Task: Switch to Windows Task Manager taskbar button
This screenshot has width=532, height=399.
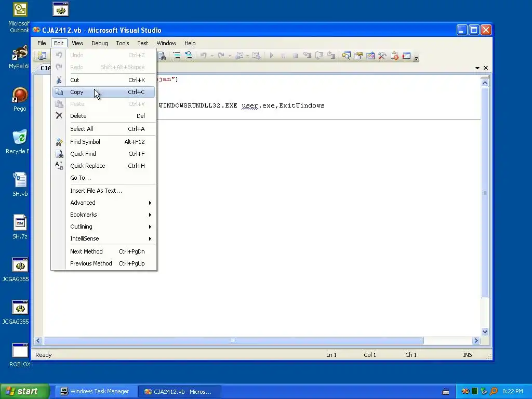Action: [96, 391]
